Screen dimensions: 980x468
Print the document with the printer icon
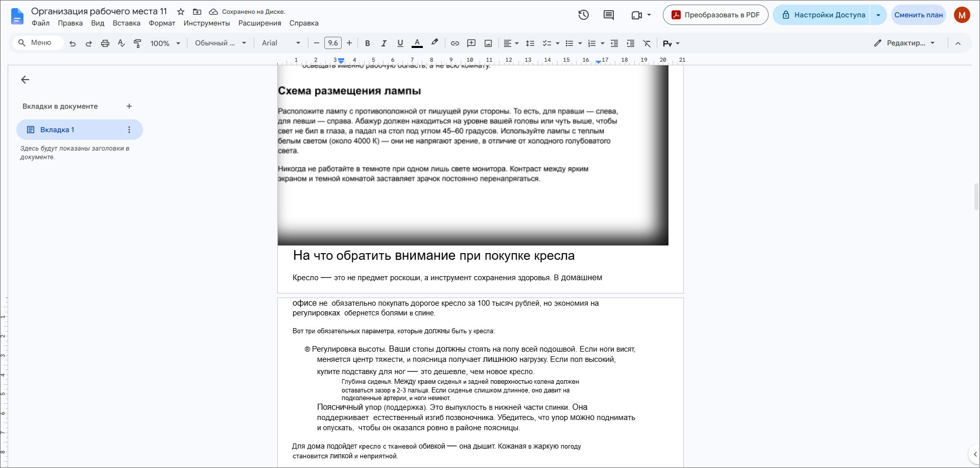coord(105,43)
